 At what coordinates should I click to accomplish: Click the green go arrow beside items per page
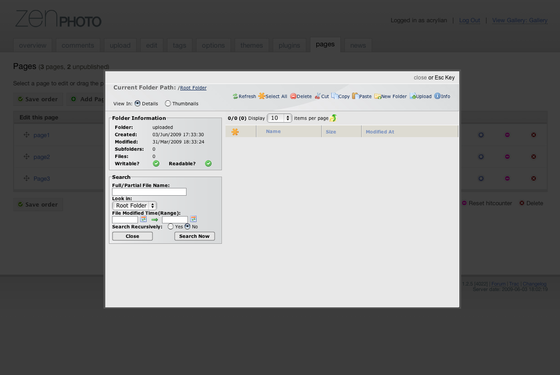(x=333, y=118)
